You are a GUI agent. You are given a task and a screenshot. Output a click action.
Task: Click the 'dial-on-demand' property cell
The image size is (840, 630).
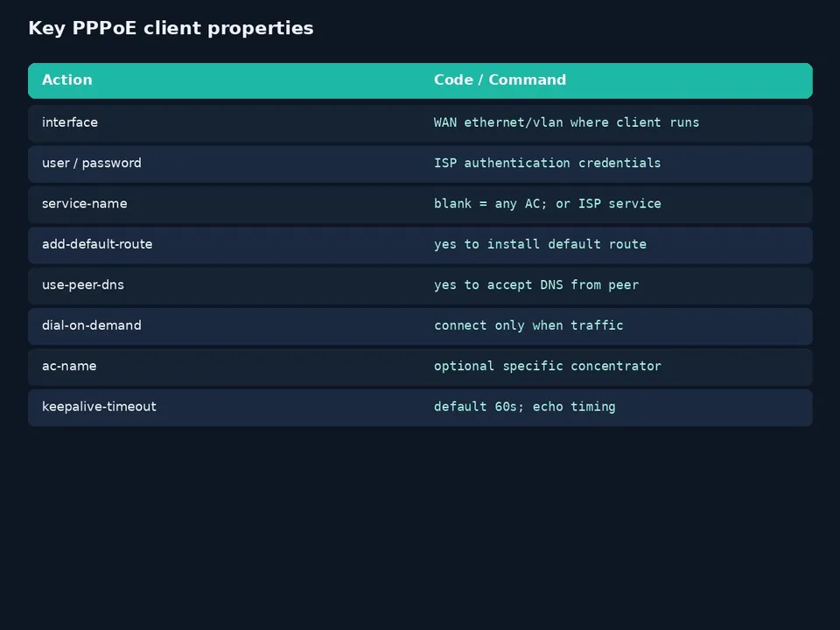[x=92, y=325]
